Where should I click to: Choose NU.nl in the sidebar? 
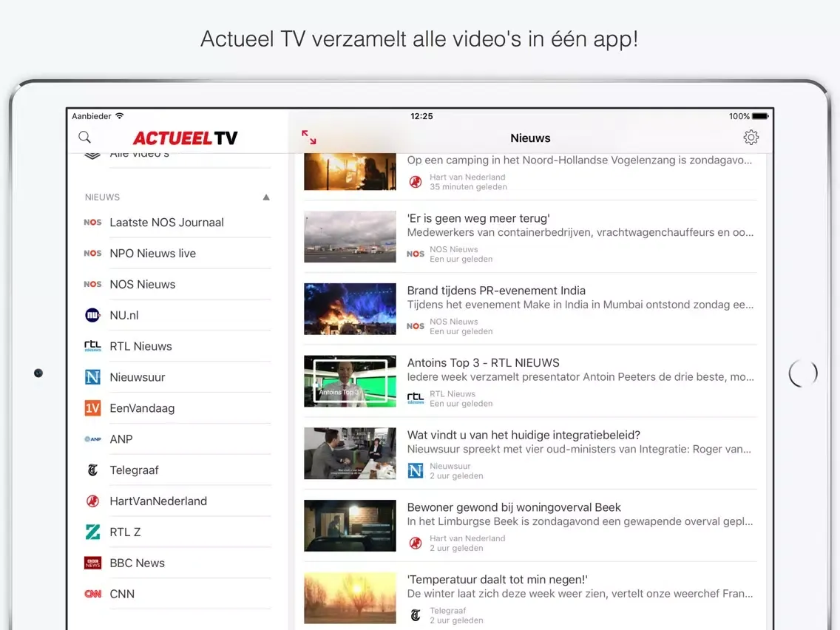tap(123, 316)
